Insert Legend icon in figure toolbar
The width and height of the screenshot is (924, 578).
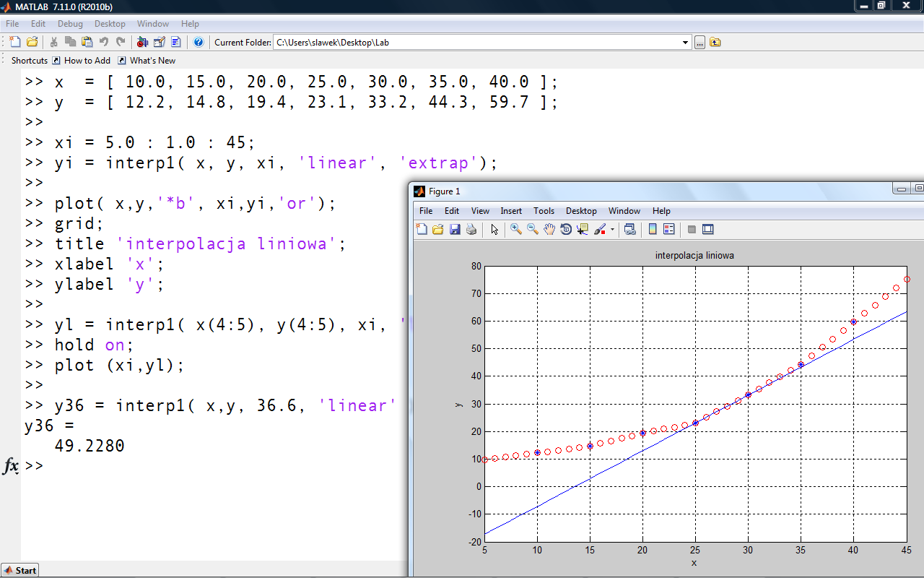pos(669,229)
